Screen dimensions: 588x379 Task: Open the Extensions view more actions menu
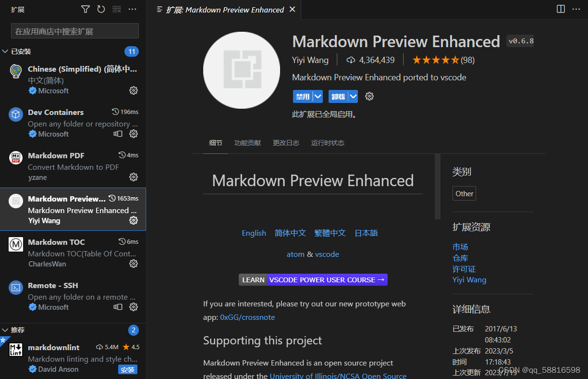click(133, 9)
